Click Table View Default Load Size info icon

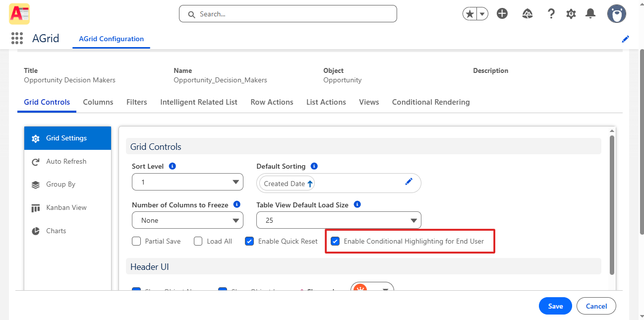357,204
